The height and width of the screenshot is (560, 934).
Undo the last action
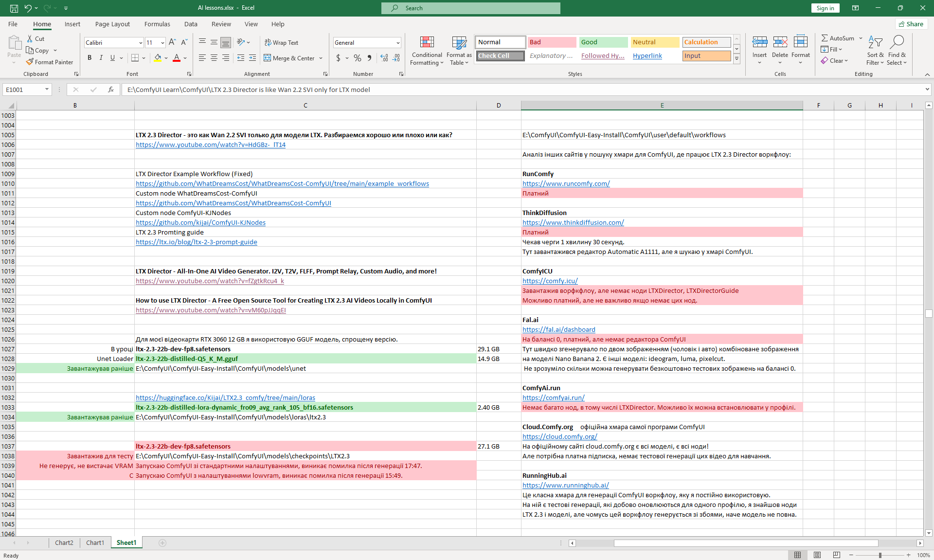[28, 8]
